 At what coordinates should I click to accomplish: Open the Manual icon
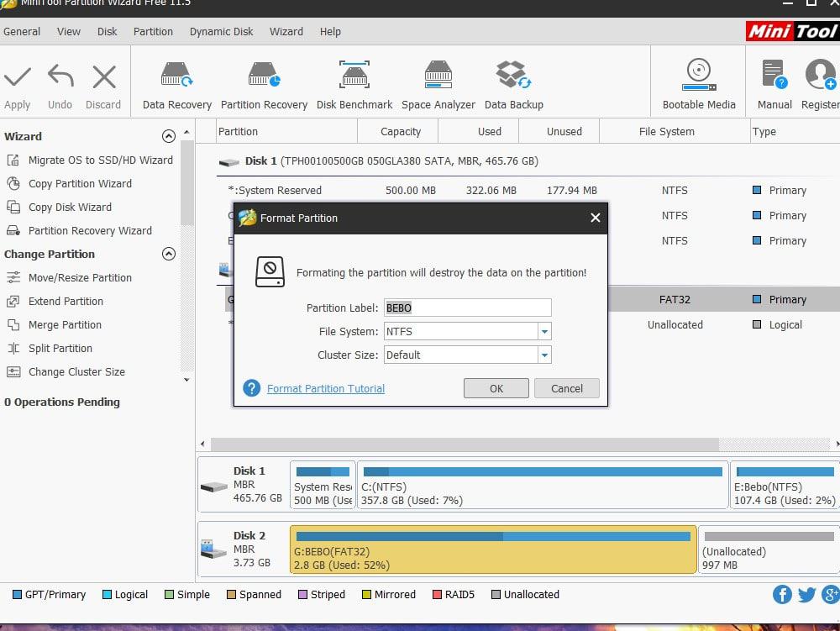pyautogui.click(x=774, y=75)
